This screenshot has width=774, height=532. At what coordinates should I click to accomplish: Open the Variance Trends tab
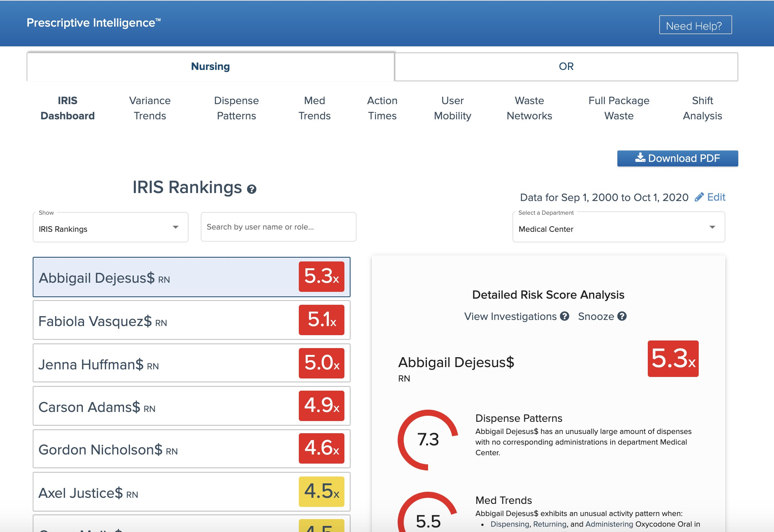[150, 108]
